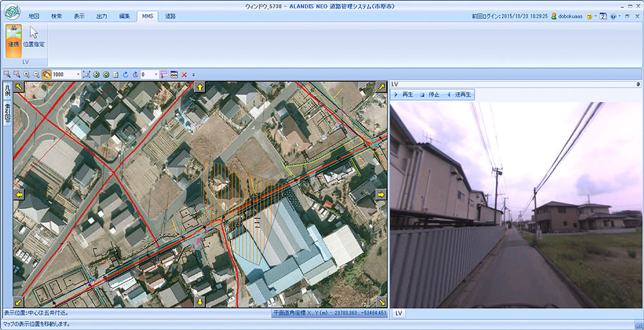The height and width of the screenshot is (330, 644).
Task: Open the rotation angle dropdown
Action: [155, 75]
